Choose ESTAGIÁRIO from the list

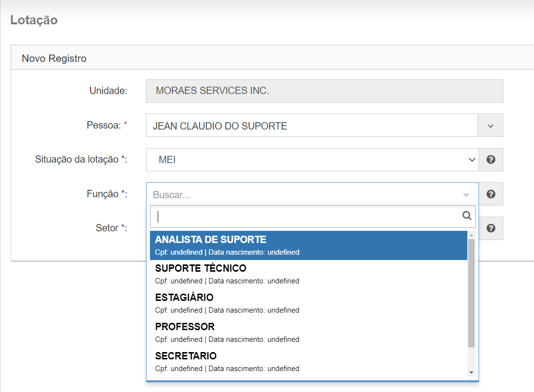pos(309,303)
